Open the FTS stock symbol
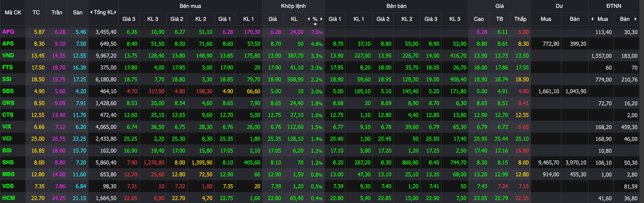The height and width of the screenshot is (203, 644). (8, 67)
